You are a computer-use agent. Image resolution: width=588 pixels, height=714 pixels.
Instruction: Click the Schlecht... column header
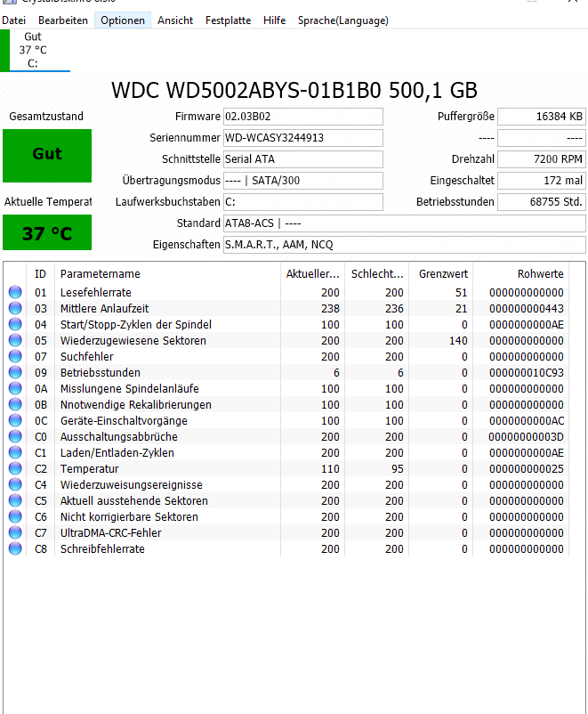[x=377, y=274]
